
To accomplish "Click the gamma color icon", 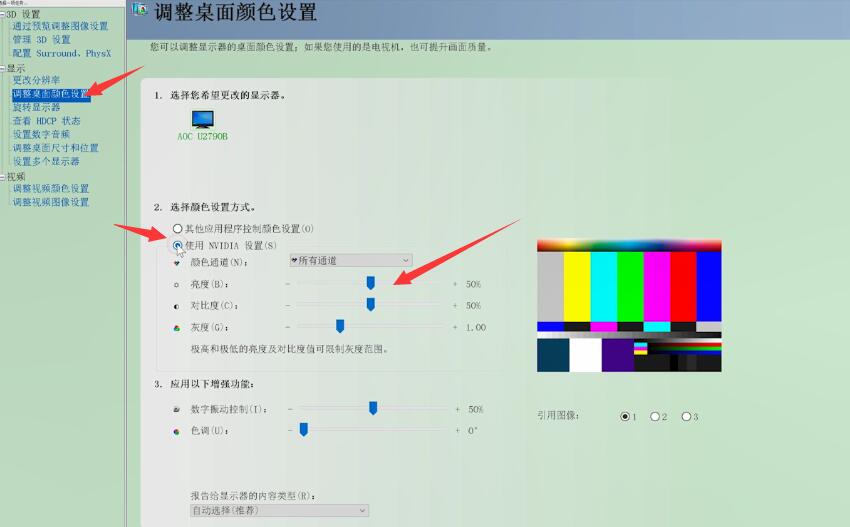I will (177, 328).
